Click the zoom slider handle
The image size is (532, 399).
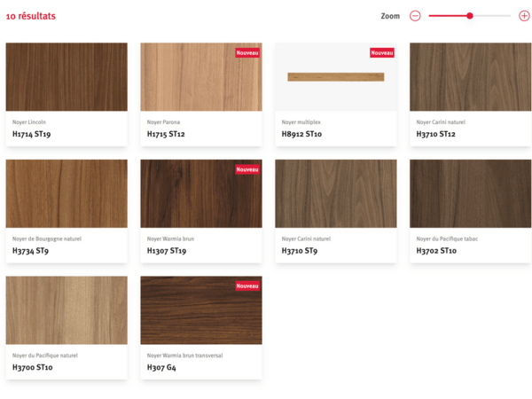tap(470, 16)
